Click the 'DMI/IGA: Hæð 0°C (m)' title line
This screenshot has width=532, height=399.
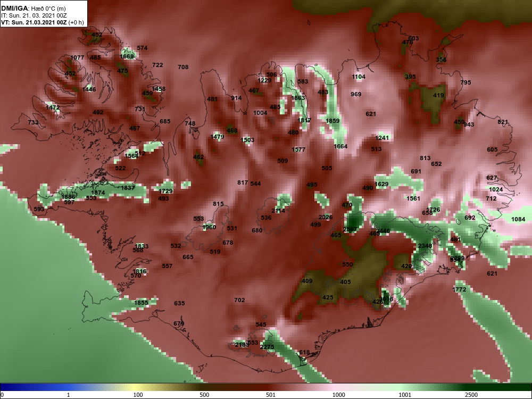(33, 9)
